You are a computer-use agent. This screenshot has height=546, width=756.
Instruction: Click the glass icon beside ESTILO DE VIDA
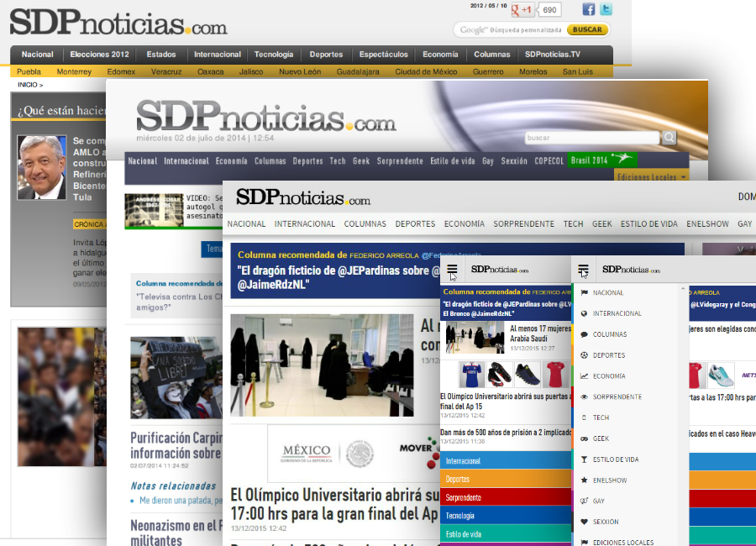pos(585,459)
